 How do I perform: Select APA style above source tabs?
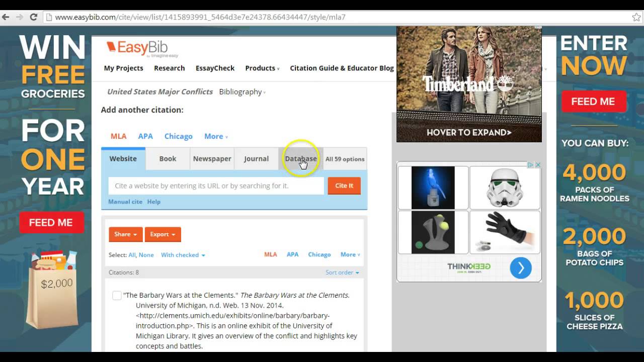pos(145,136)
